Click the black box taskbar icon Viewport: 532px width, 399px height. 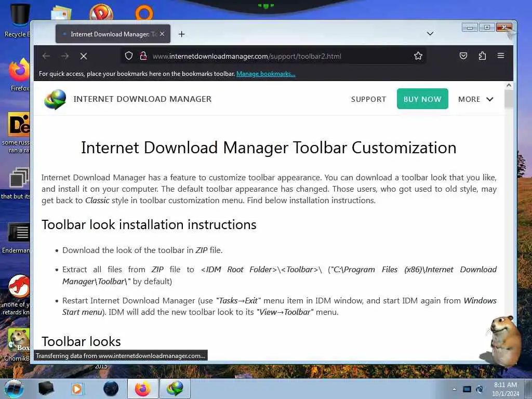46,389
